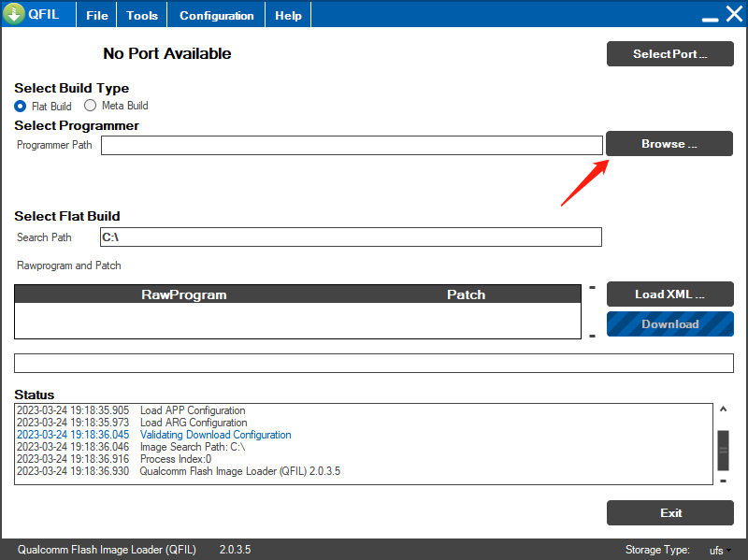The height and width of the screenshot is (560, 748).
Task: Click the 'Qualcomm Flash Image Loader (QFIL) 2.0.3.5' log line
Action: coord(240,471)
